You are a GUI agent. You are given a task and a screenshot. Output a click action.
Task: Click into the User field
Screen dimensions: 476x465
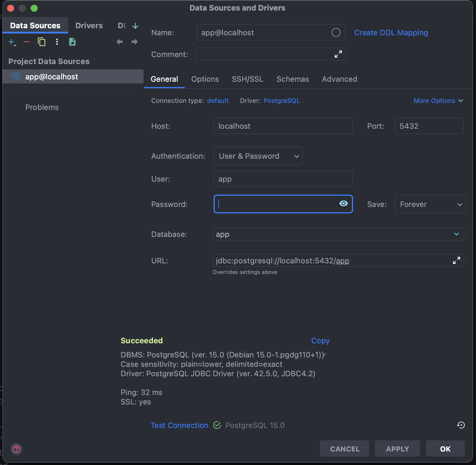[x=283, y=179]
